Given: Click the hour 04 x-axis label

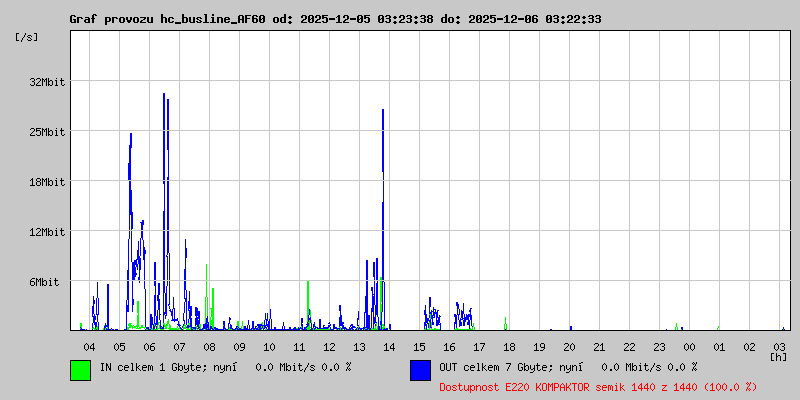Looking at the screenshot, I should [x=89, y=347].
